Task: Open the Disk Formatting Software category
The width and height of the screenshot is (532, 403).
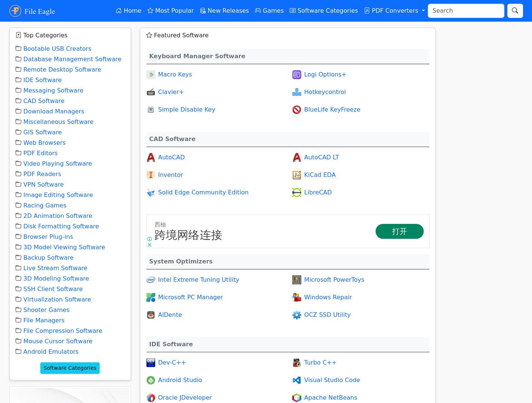Action: click(61, 226)
